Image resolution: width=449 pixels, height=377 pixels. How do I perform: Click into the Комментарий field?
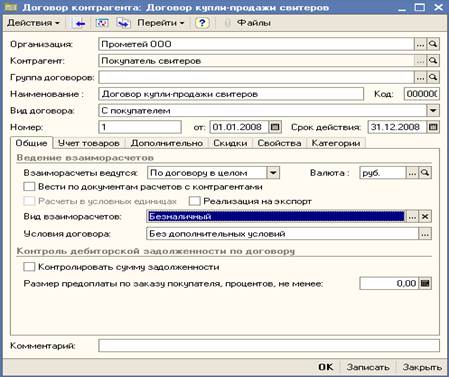click(x=269, y=346)
